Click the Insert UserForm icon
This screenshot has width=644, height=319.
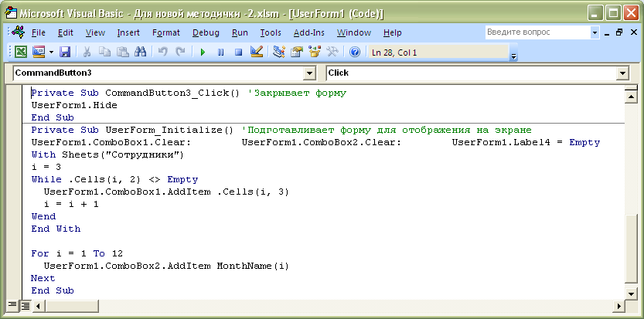click(x=38, y=53)
